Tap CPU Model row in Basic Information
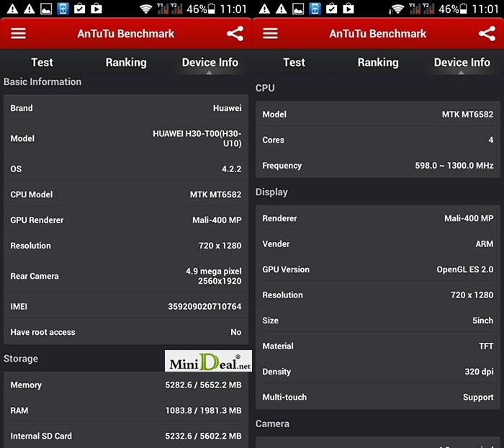The image size is (504, 448). point(126,194)
